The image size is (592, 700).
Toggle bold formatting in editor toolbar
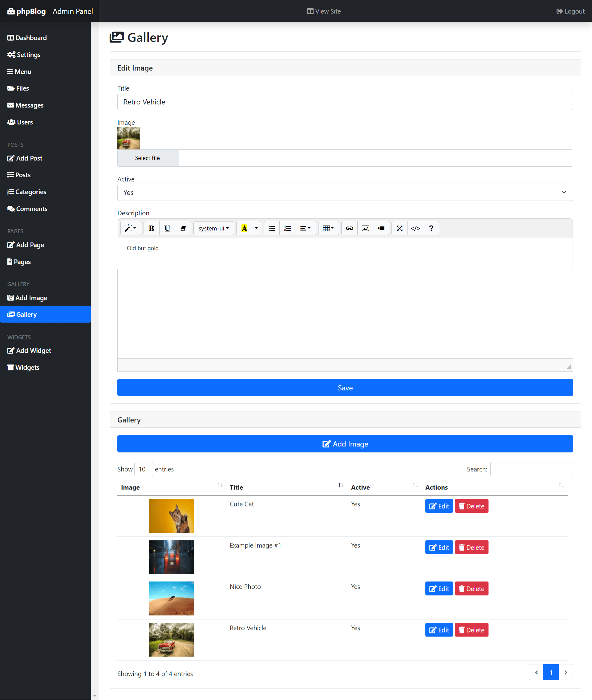tap(151, 228)
